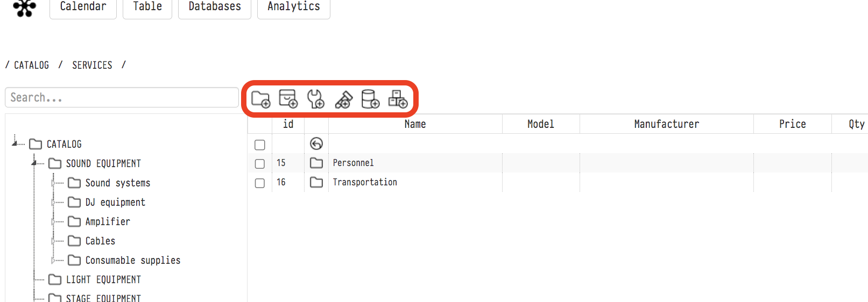Click the back arrow icon in table

coord(316,143)
